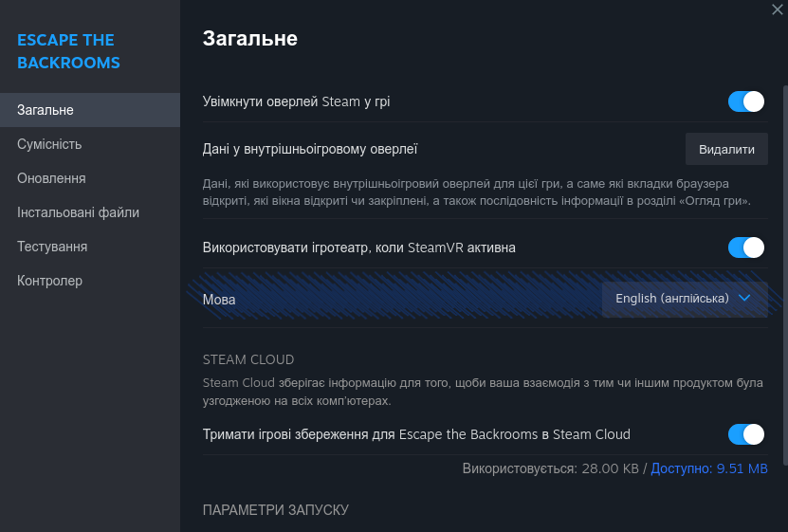The image size is (788, 532).
Task: Open the Мова language dropdown
Action: coord(685,299)
